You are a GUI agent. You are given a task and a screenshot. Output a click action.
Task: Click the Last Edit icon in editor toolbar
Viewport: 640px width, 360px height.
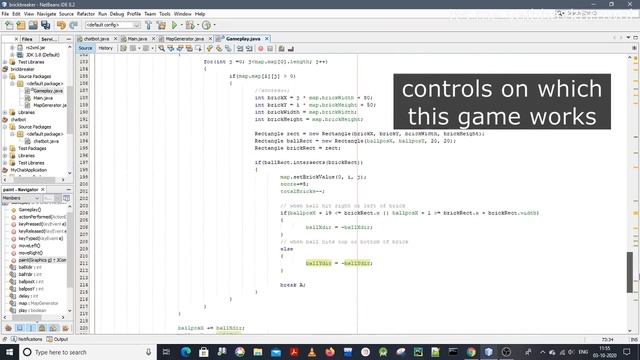pos(123,49)
